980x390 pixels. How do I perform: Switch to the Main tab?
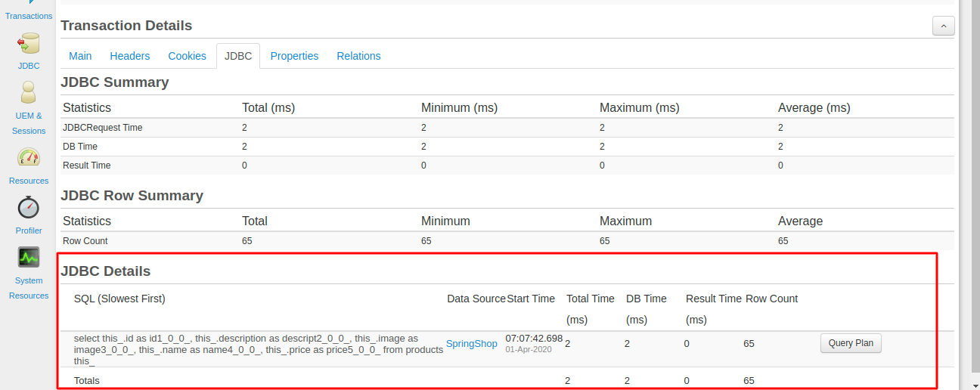[x=80, y=56]
